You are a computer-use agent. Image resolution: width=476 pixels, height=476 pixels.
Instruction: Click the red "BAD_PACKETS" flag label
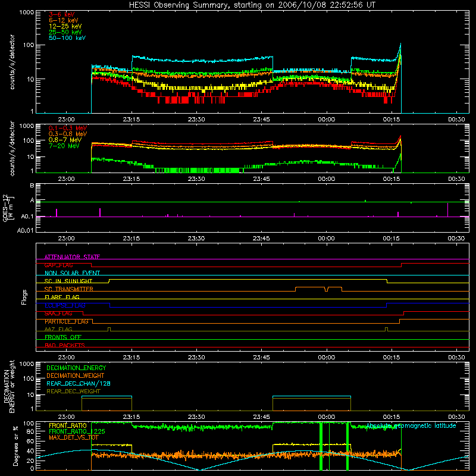pos(65,345)
